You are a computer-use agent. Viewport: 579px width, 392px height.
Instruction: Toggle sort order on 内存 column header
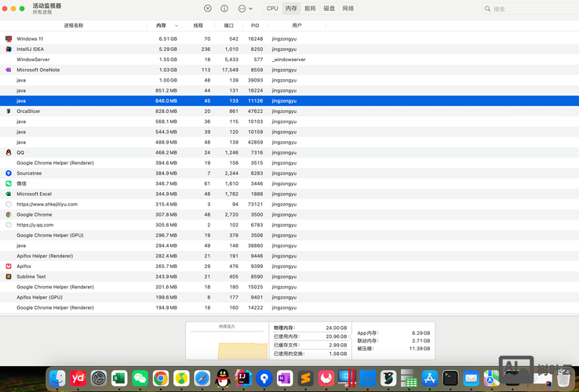click(x=165, y=26)
